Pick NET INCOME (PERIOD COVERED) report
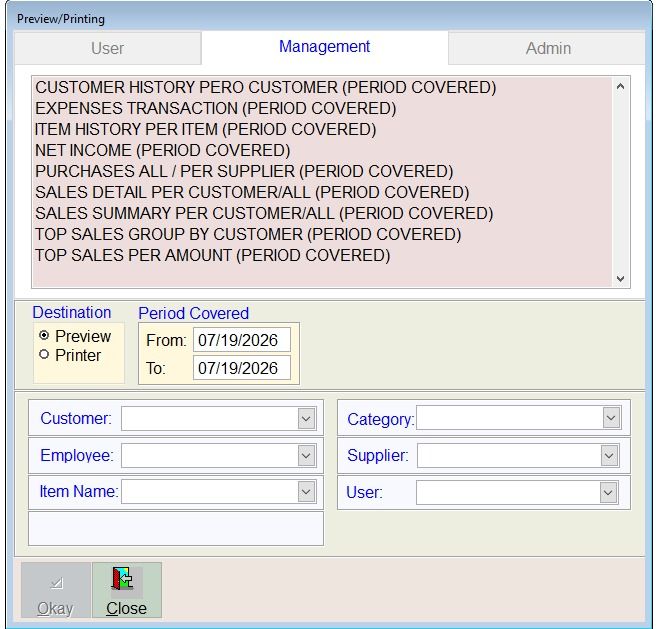This screenshot has width=663, height=629. 162,150
